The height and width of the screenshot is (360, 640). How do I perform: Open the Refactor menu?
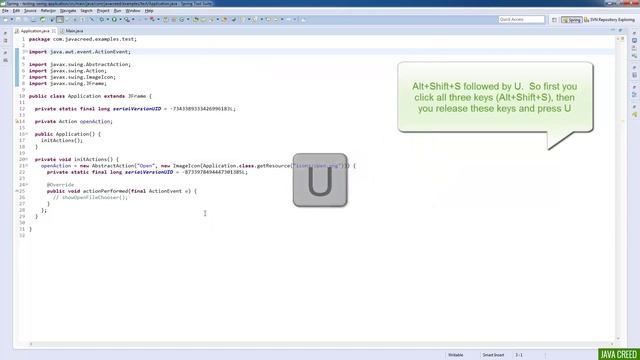[48, 11]
